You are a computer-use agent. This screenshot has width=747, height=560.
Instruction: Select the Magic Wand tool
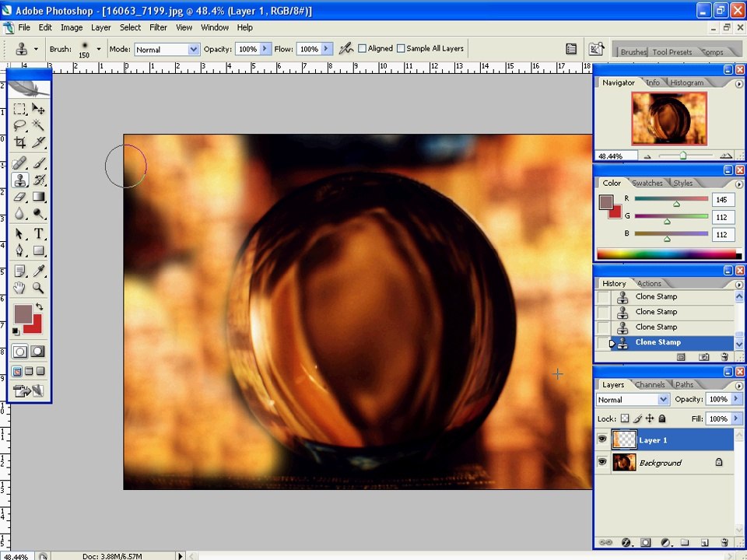(39, 125)
